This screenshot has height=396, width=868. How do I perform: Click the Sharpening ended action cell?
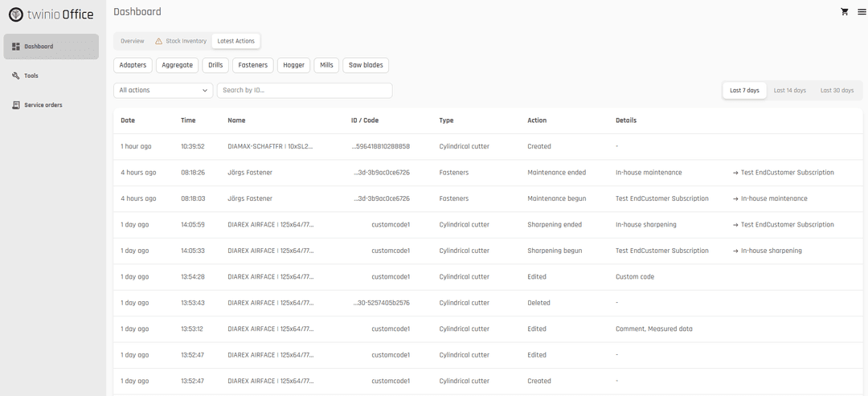coord(555,225)
